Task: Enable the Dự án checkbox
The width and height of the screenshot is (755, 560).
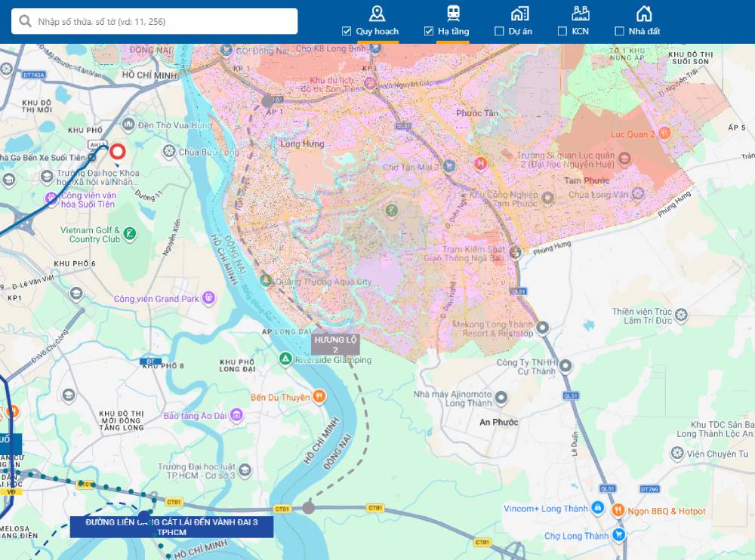Action: pos(499,31)
